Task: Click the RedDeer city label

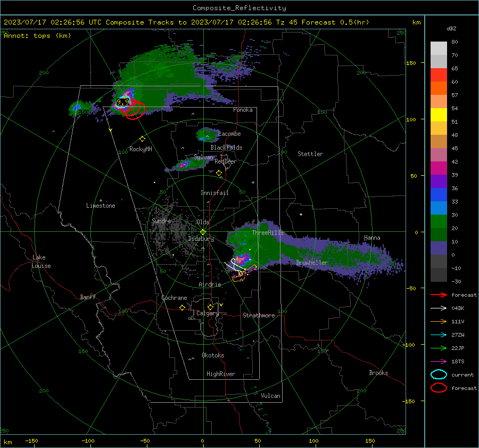Action: point(226,161)
